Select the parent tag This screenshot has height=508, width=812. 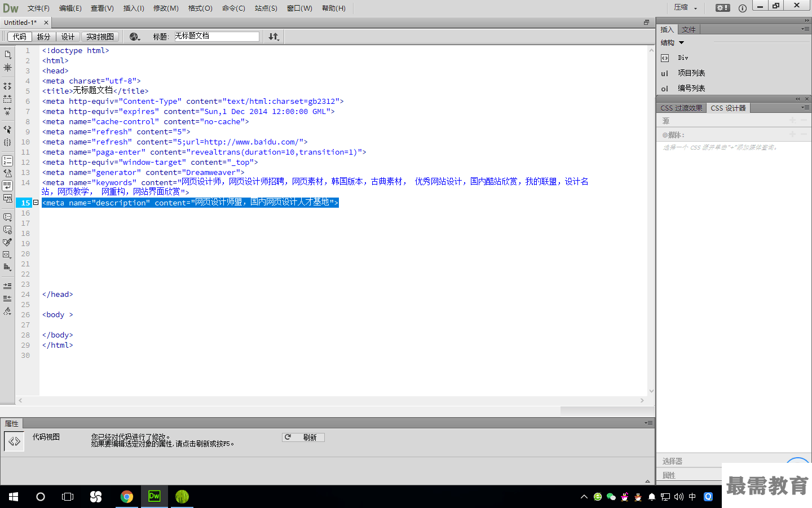click(7, 129)
